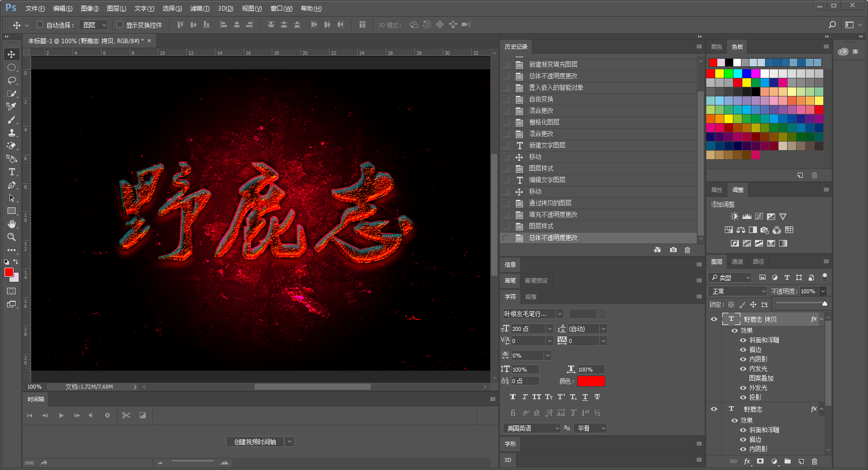The image size is (868, 470).
Task: Open the 段落 panel tab
Action: (530, 297)
